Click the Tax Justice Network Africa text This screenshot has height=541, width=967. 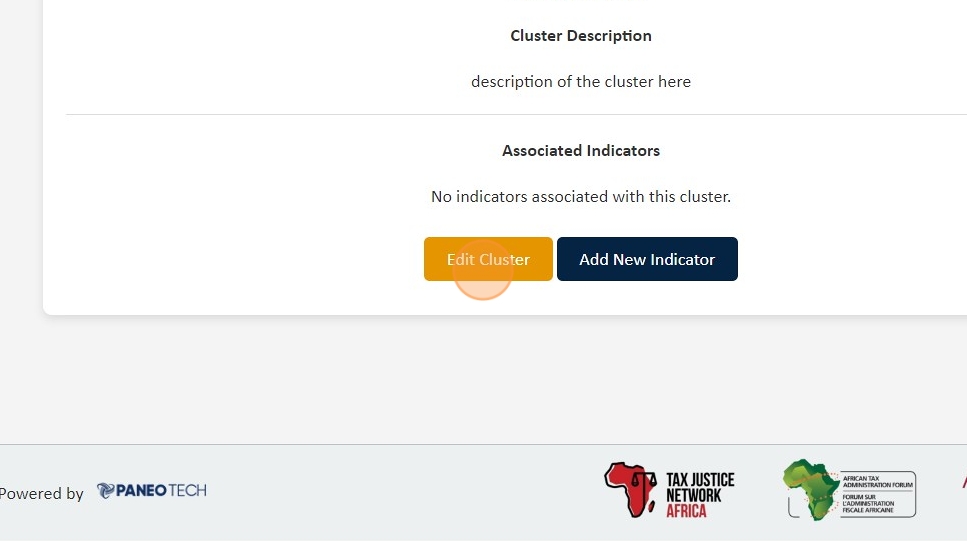tap(700, 487)
